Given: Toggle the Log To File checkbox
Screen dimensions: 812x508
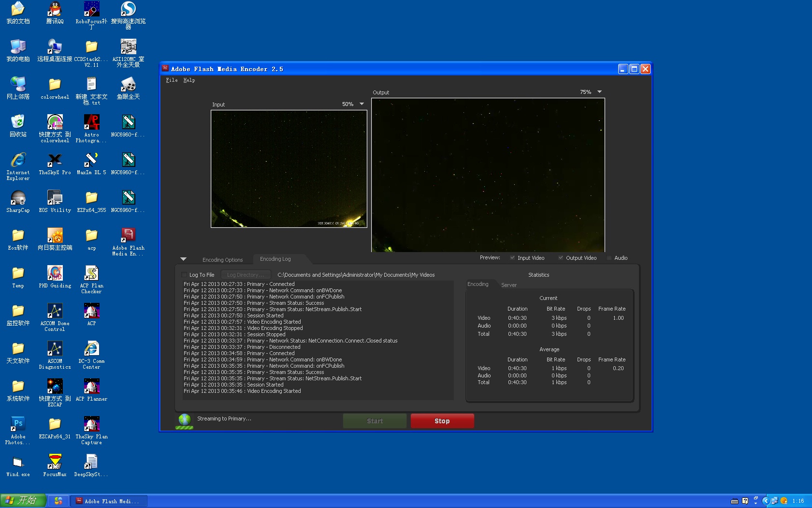Looking at the screenshot, I should (x=184, y=275).
